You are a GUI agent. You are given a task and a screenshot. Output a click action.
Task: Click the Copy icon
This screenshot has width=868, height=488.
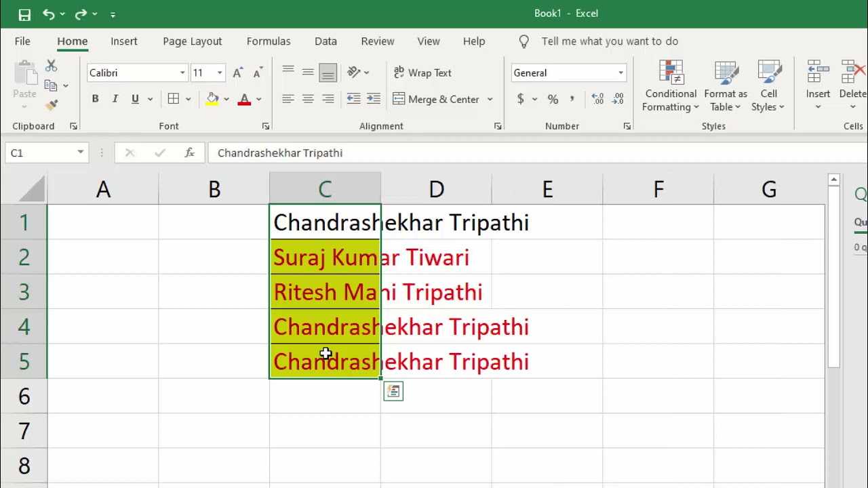(51, 85)
